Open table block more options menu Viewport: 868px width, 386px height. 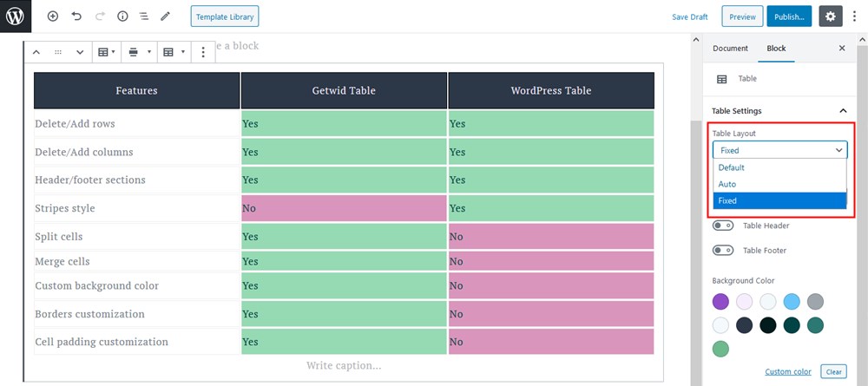tap(203, 52)
